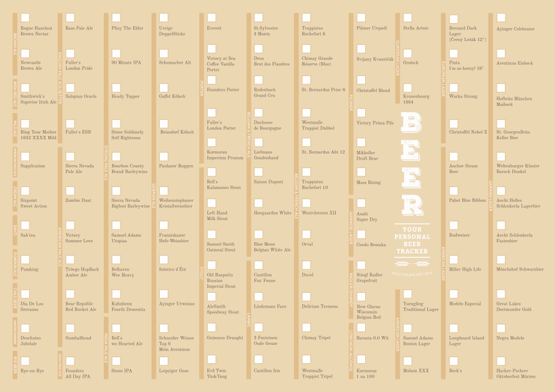Viewport: 555px width, 392px height.
Task: Mark Heady Topper as tried
Action: coord(116,88)
